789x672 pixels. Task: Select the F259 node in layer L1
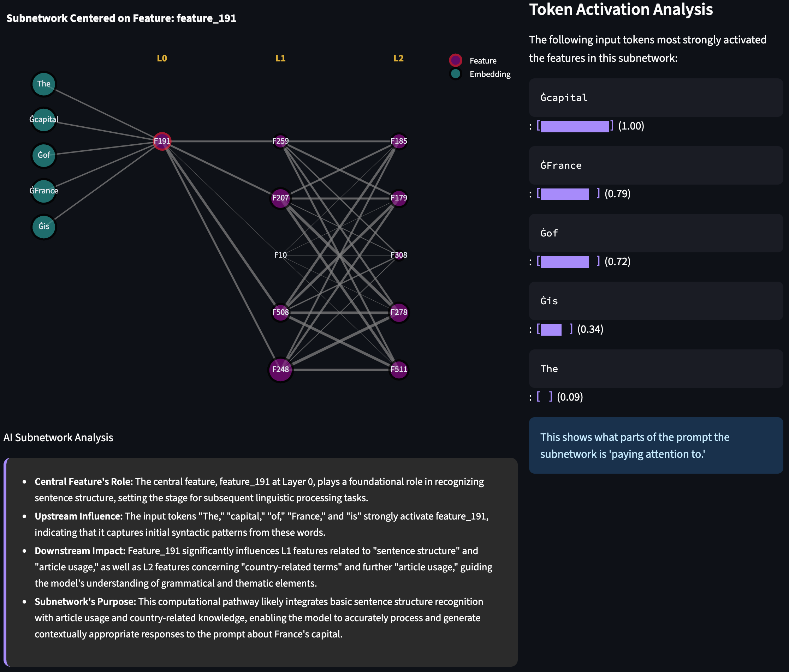point(280,141)
